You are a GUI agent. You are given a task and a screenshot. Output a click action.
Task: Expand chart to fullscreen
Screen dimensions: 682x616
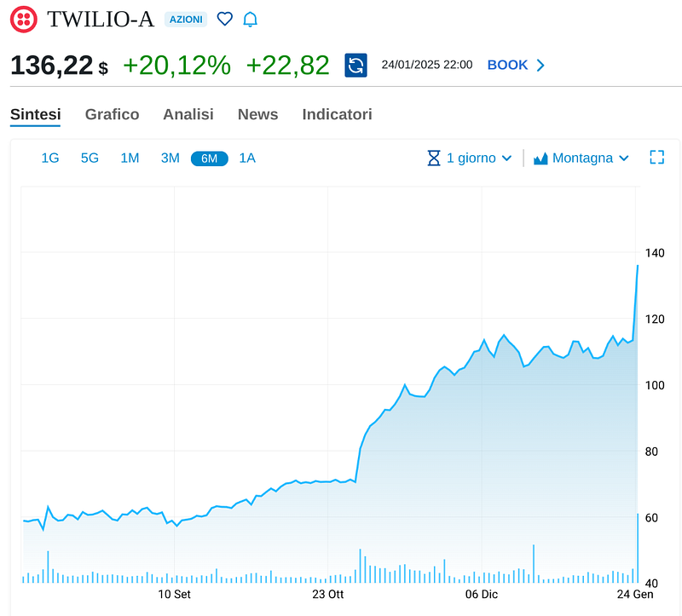coord(656,158)
